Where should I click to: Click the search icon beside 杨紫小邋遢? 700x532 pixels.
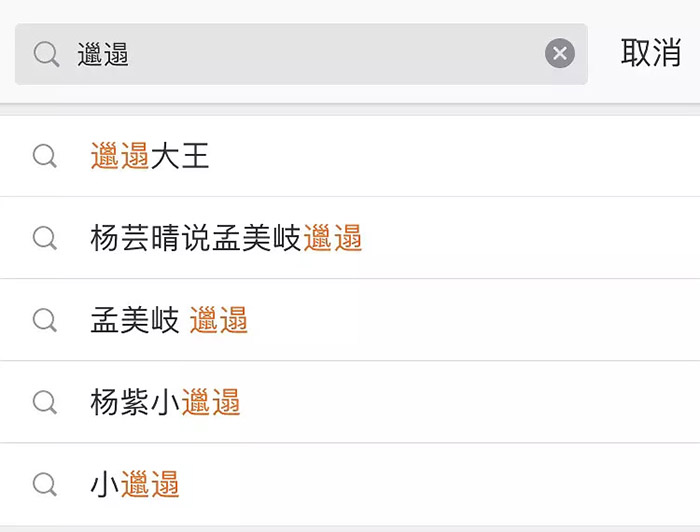[45, 402]
